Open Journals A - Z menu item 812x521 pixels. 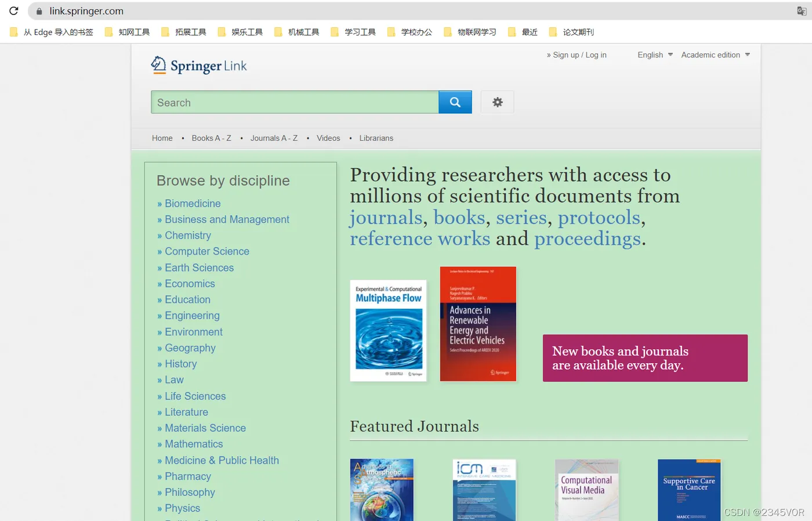pos(274,138)
